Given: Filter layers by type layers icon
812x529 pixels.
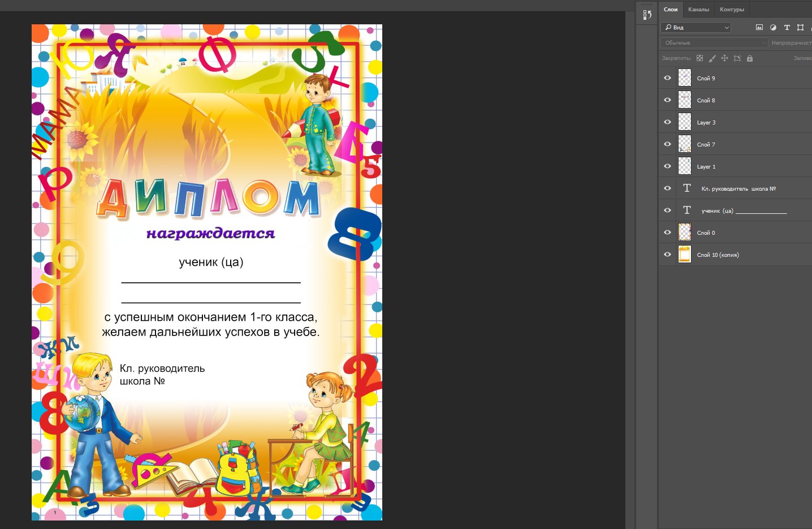Looking at the screenshot, I should pos(787,27).
